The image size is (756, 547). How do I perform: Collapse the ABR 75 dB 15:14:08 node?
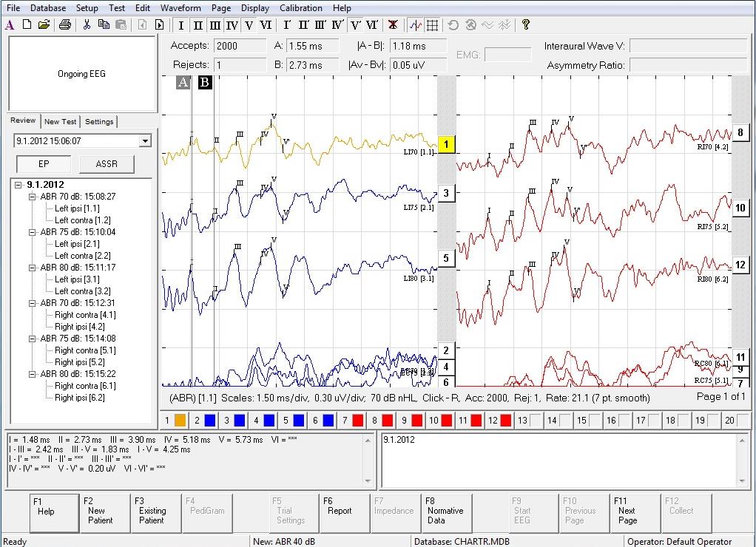33,339
